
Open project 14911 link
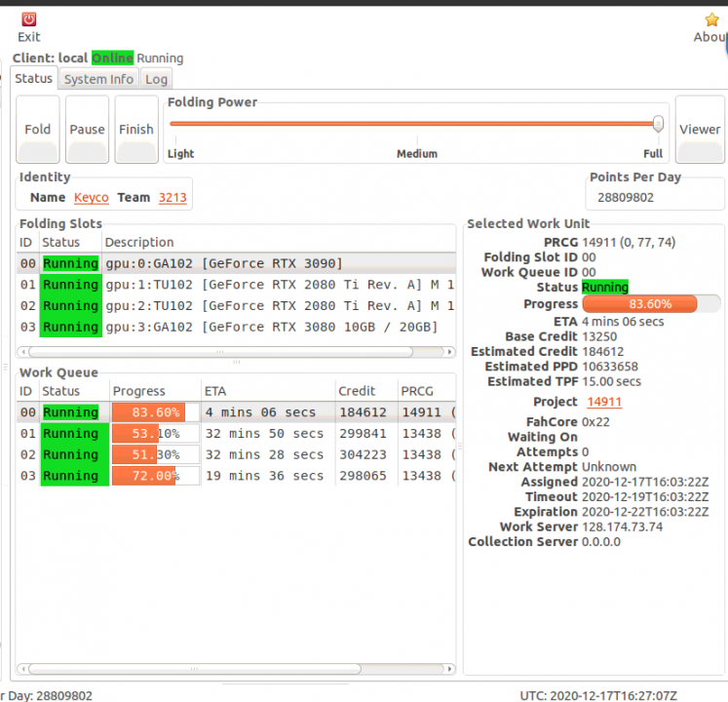pyautogui.click(x=604, y=402)
